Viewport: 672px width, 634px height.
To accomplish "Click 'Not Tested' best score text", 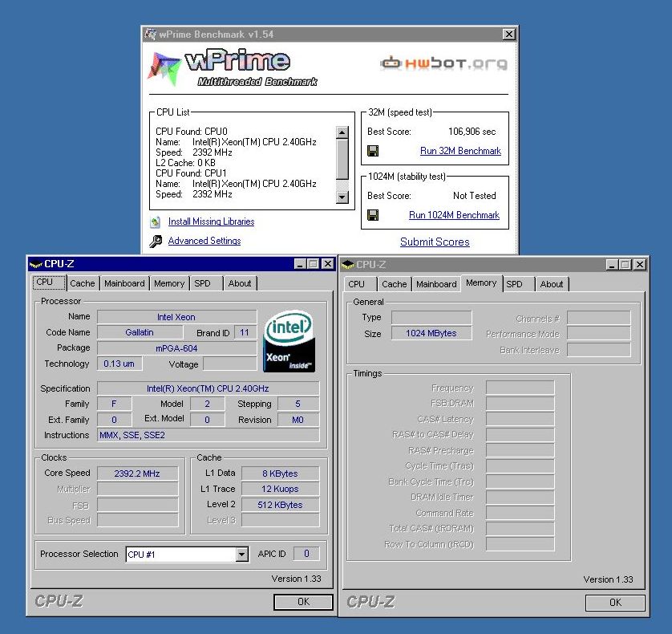I will pyautogui.click(x=475, y=196).
